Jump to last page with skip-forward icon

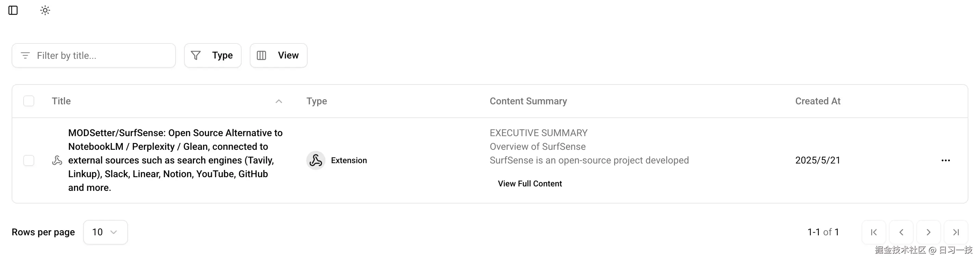coord(956,232)
